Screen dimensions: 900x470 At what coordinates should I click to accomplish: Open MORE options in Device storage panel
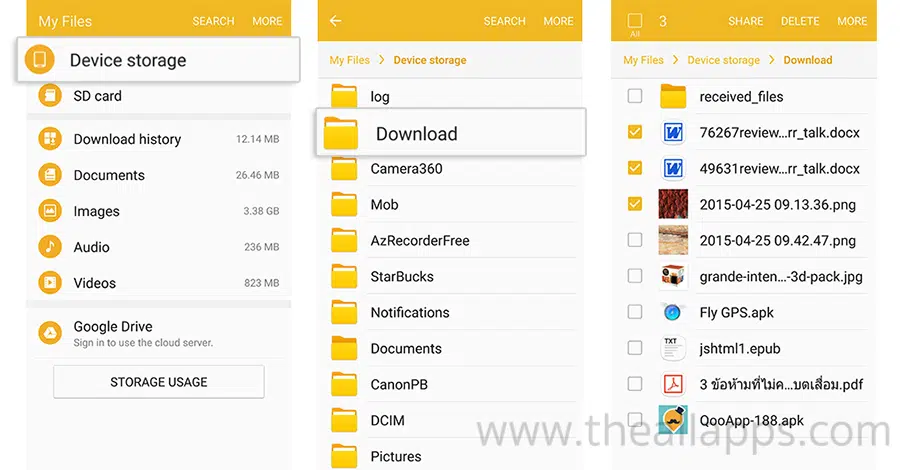coord(558,21)
